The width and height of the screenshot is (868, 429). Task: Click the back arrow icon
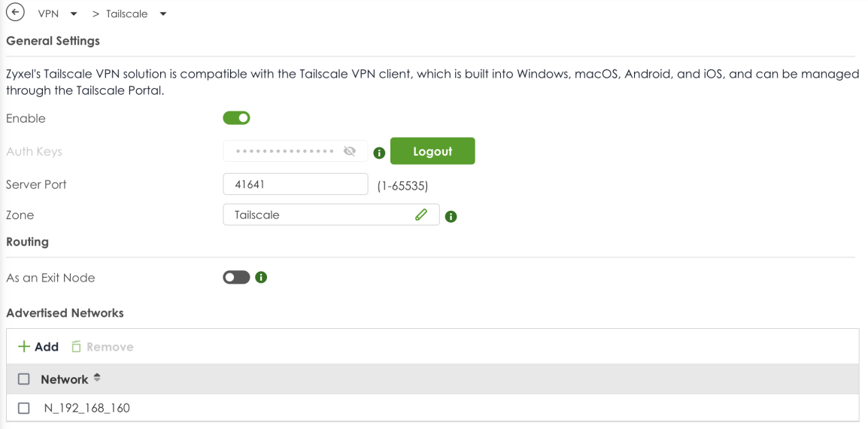click(14, 14)
